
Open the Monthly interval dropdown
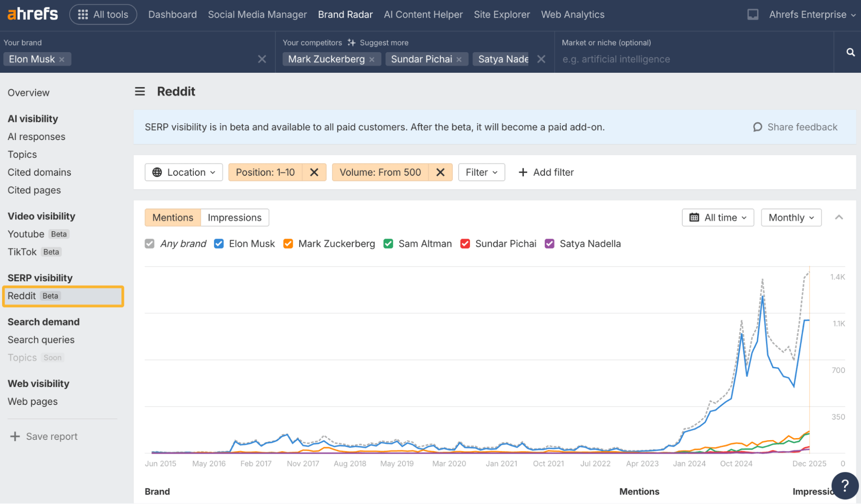791,218
